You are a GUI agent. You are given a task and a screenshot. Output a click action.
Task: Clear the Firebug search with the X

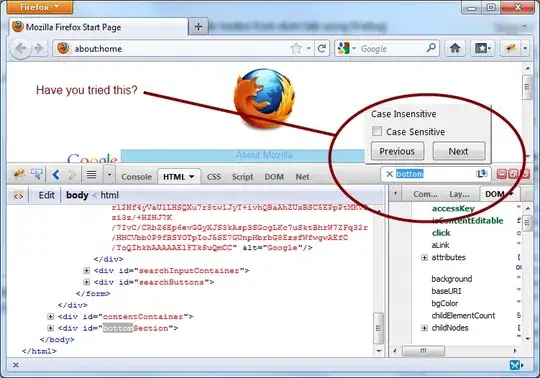[390, 174]
